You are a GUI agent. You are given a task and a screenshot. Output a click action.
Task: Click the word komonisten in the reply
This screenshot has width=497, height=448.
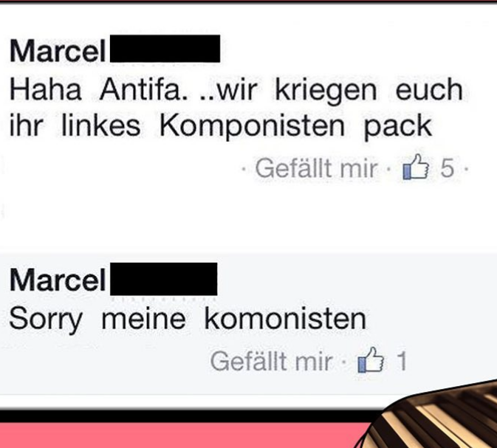(285, 319)
